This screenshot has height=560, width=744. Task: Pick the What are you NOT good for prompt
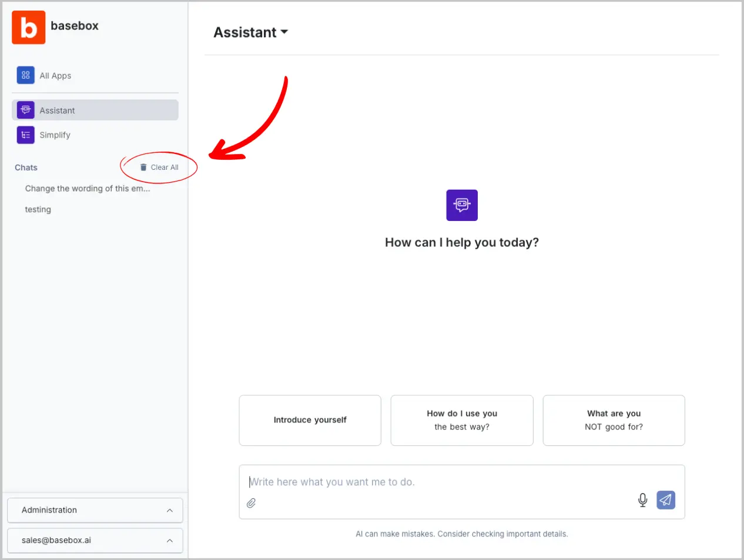[x=614, y=420]
